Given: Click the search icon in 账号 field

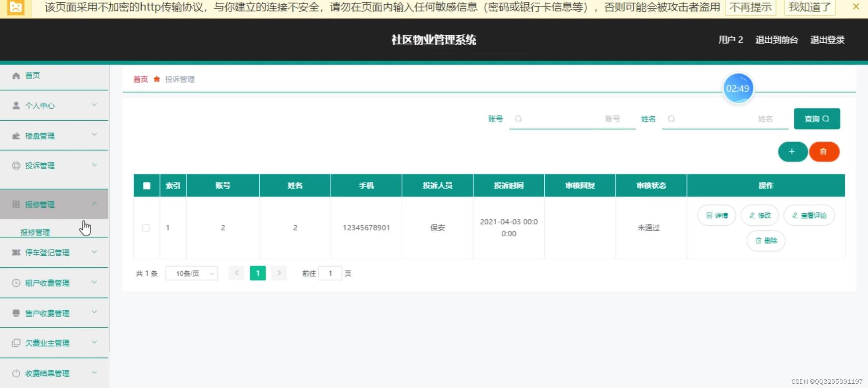Looking at the screenshot, I should click(518, 119).
